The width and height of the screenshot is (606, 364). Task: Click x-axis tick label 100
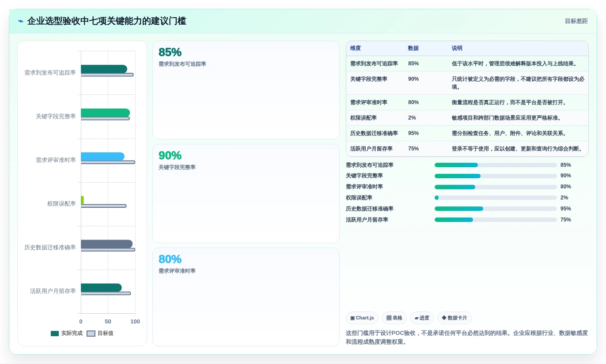tap(135, 322)
